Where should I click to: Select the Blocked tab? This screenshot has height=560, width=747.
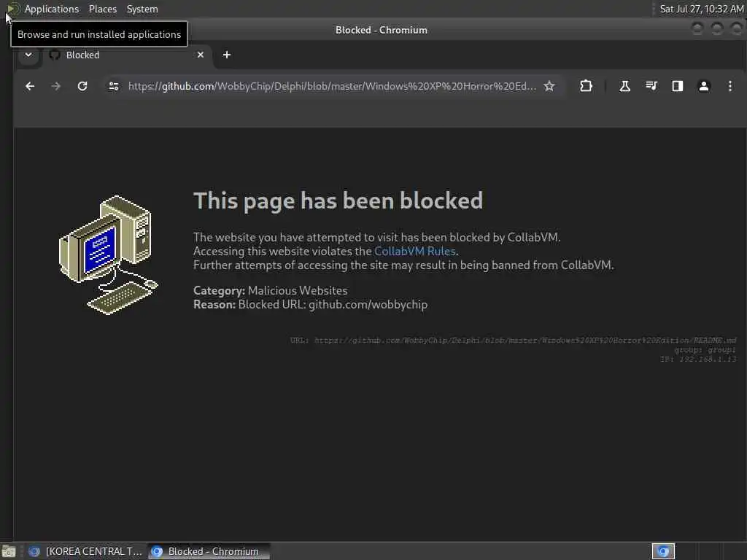coord(126,55)
